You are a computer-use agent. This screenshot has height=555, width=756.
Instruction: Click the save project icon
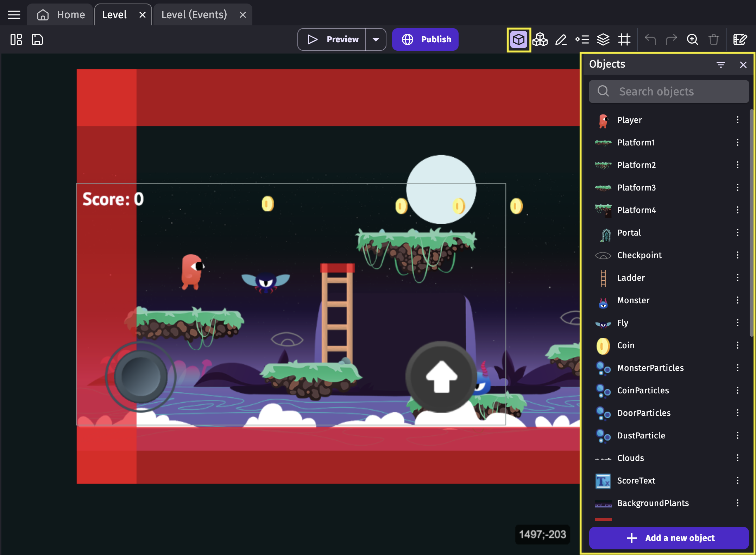pos(37,39)
